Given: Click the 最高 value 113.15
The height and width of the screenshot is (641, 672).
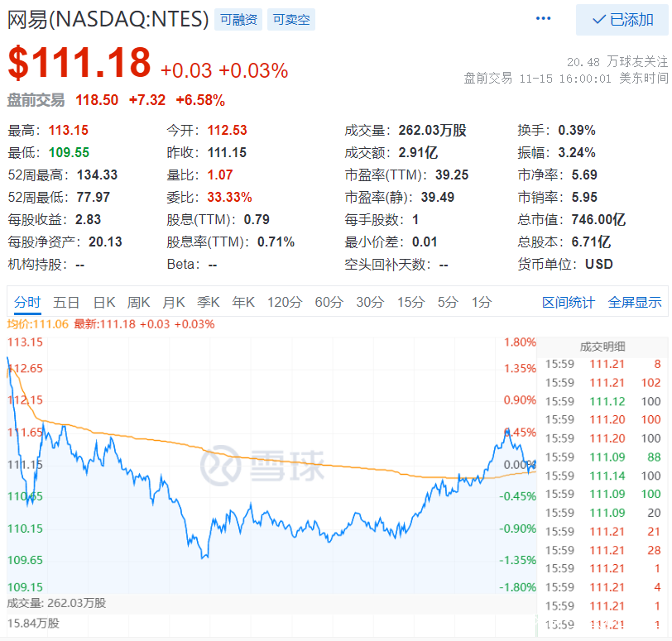Looking at the screenshot, I should click(69, 130).
